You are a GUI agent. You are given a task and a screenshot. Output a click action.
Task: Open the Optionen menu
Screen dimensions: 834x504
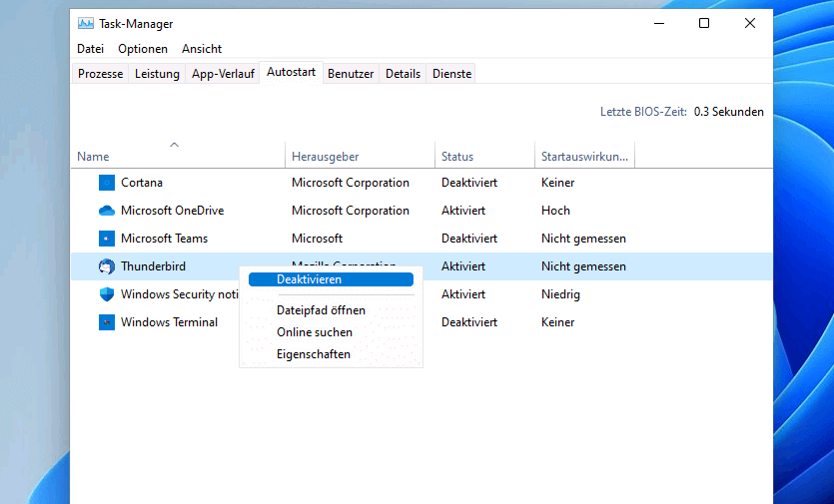pyautogui.click(x=143, y=49)
